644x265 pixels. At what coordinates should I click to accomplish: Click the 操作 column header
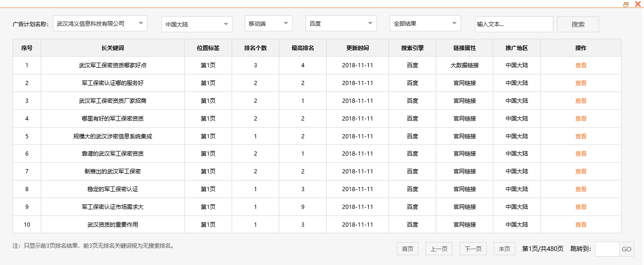click(581, 48)
